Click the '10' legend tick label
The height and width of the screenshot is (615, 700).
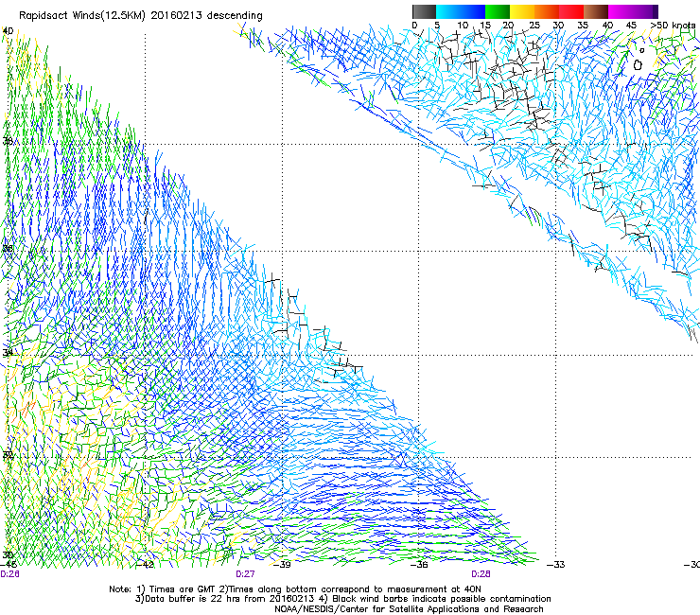[x=463, y=26]
